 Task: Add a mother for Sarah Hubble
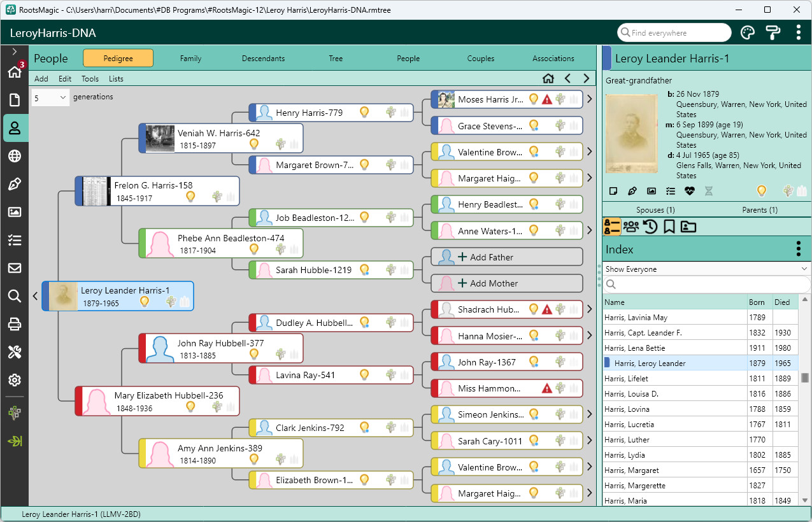click(x=507, y=283)
